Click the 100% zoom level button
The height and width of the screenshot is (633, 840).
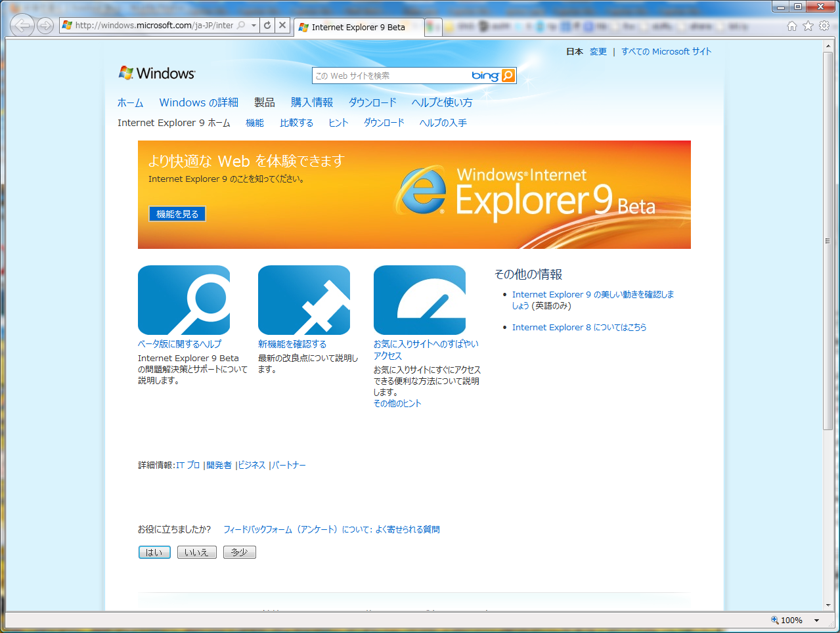(x=787, y=620)
